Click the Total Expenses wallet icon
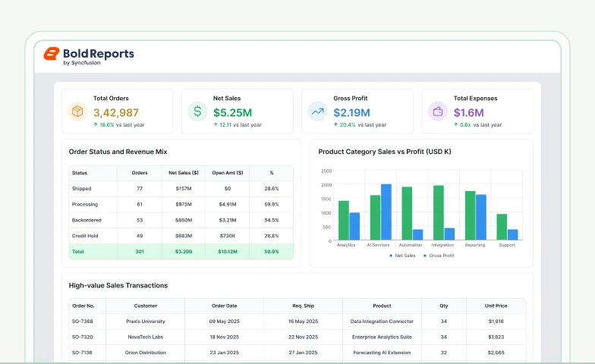The width and height of the screenshot is (595, 364). coord(438,111)
